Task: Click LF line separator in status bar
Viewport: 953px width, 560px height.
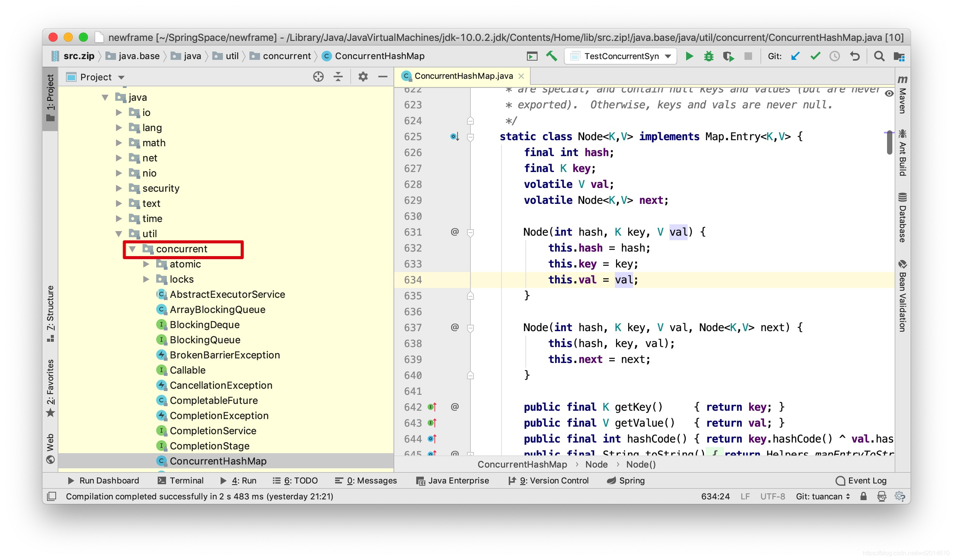Action: click(x=745, y=496)
